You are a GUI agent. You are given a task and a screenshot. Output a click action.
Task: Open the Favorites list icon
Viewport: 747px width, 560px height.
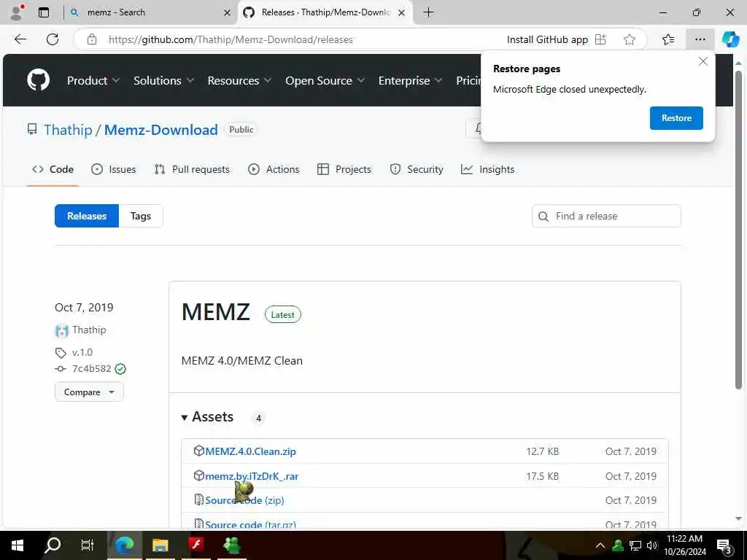pyautogui.click(x=668, y=39)
